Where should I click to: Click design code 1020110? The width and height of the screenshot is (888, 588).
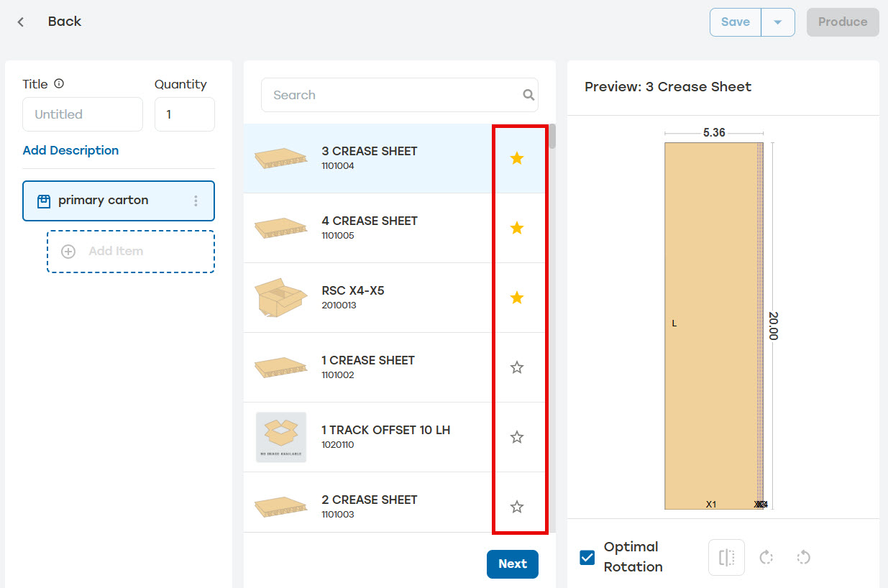pyautogui.click(x=338, y=445)
